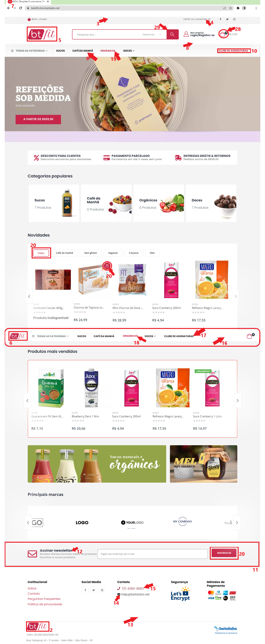Open the Instagram icon in top bar

click(234, 19)
